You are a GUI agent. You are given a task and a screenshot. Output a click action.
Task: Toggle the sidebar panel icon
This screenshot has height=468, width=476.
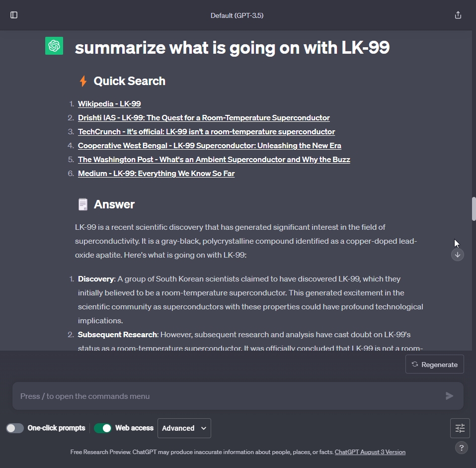[14, 15]
